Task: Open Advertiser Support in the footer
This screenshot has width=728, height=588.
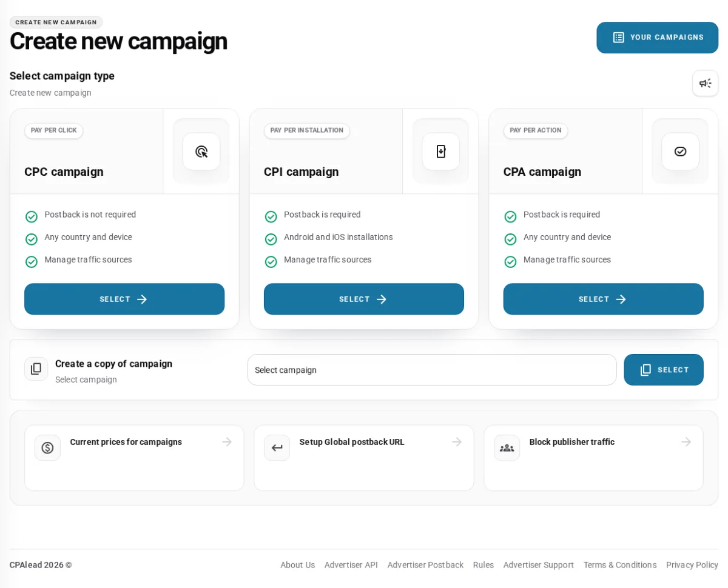Action: tap(539, 565)
